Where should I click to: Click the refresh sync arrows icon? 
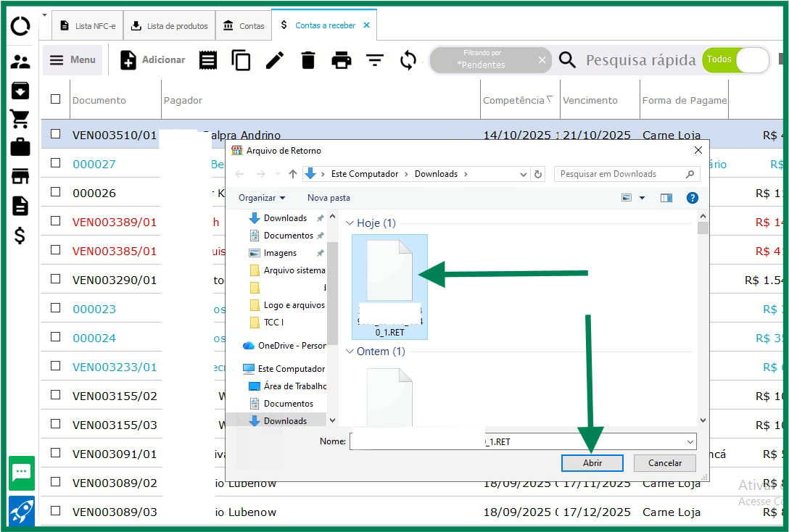[408, 60]
